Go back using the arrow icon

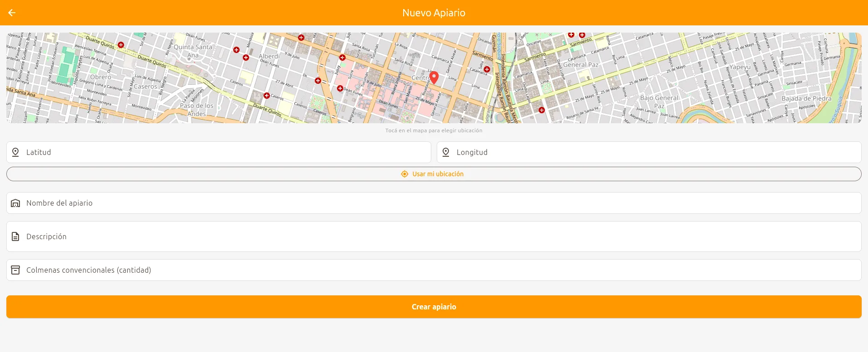12,13
